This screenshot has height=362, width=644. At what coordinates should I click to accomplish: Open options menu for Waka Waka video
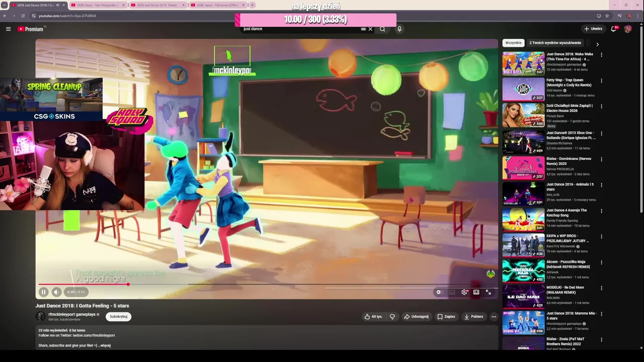[x=601, y=55]
